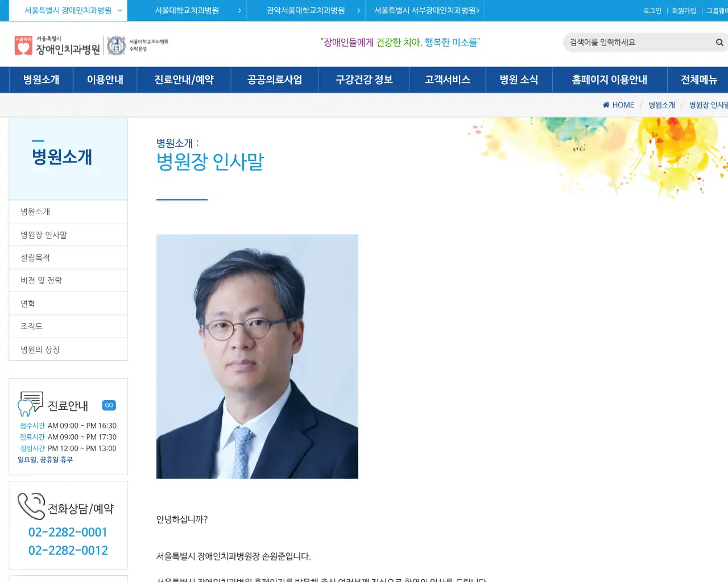The image size is (728, 582).
Task: Select 설립목적 in the sidebar
Action: pos(68,257)
